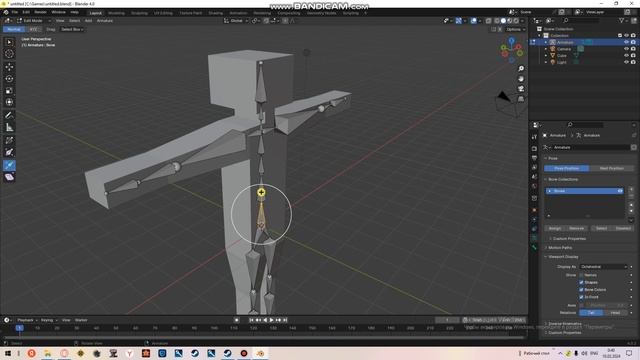Screen dimensions: 640x360
Task: Select the Annotate tool
Action: [9, 116]
